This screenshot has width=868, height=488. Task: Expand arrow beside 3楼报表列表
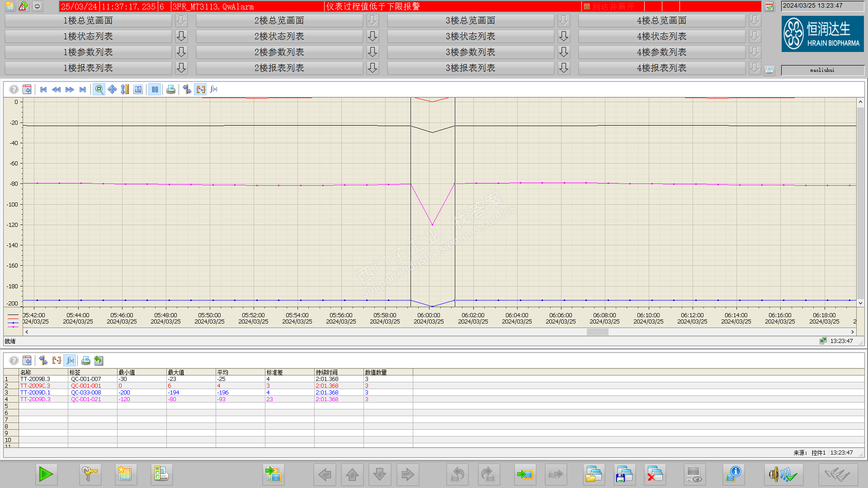pyautogui.click(x=564, y=68)
